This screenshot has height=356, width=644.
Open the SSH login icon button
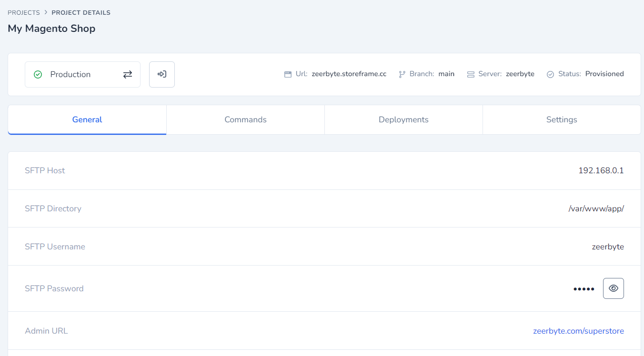pyautogui.click(x=161, y=74)
